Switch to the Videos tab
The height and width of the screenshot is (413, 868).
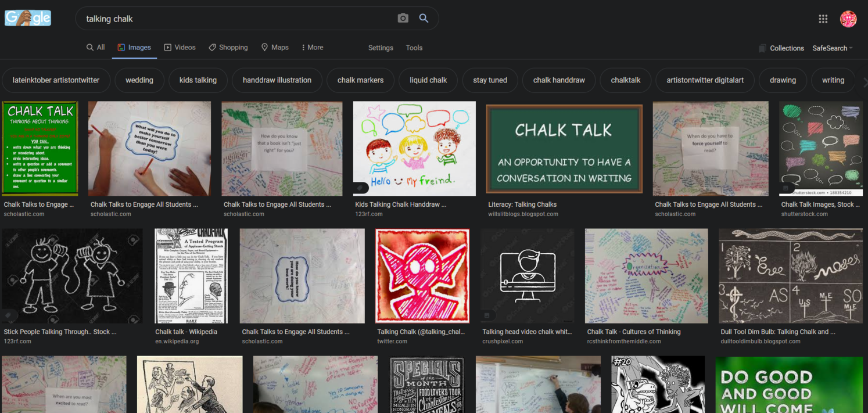pos(180,48)
